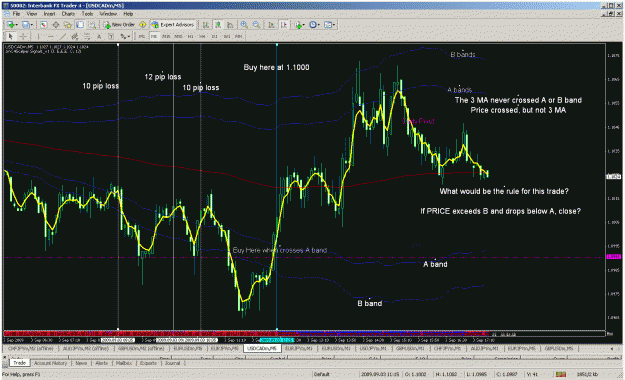
Task: Open the CHFJPYm,M2 (offline) chart tab
Action: tap(31, 348)
